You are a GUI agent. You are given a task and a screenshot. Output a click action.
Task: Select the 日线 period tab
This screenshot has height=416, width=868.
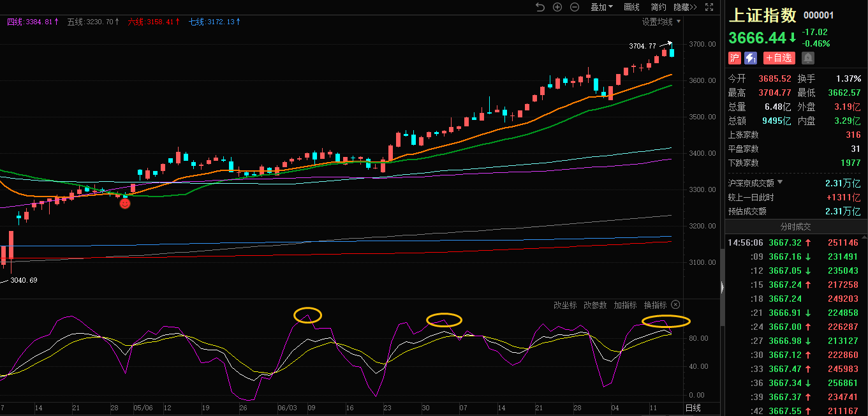pos(693,408)
